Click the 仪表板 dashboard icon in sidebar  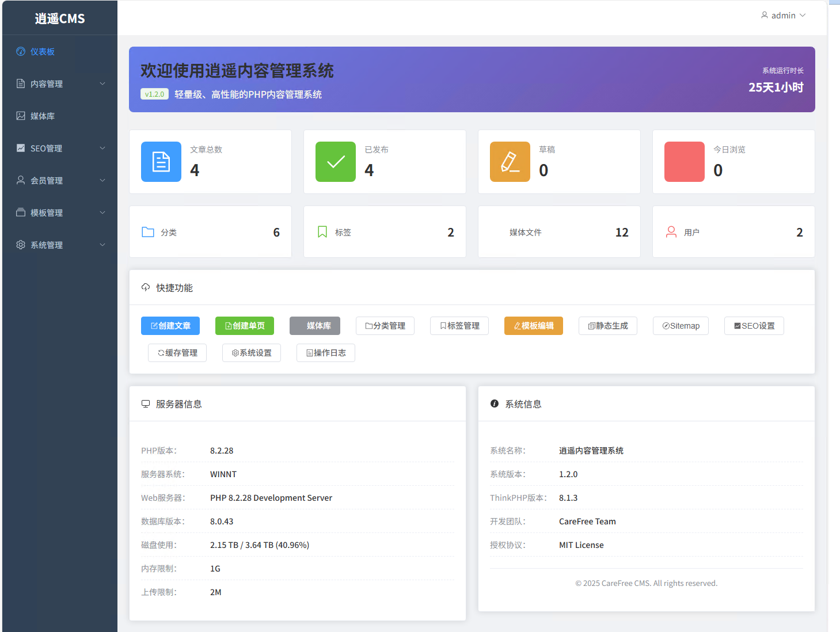(x=21, y=51)
